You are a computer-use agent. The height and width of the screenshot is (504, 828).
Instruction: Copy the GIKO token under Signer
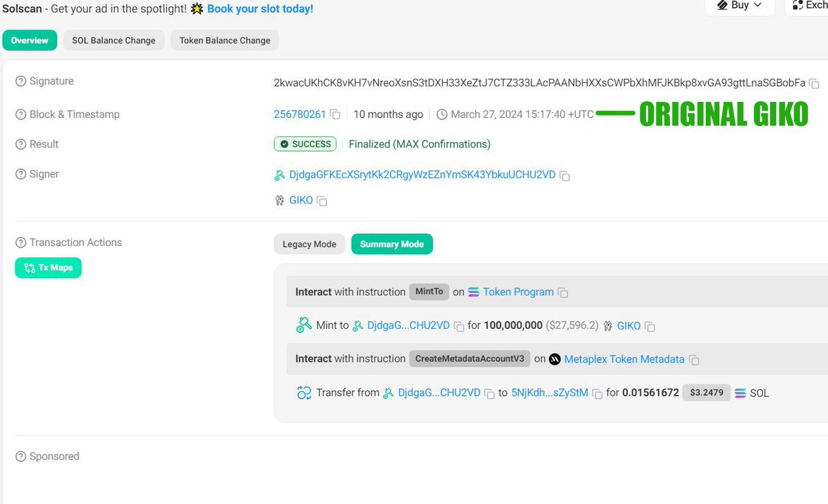click(x=322, y=201)
